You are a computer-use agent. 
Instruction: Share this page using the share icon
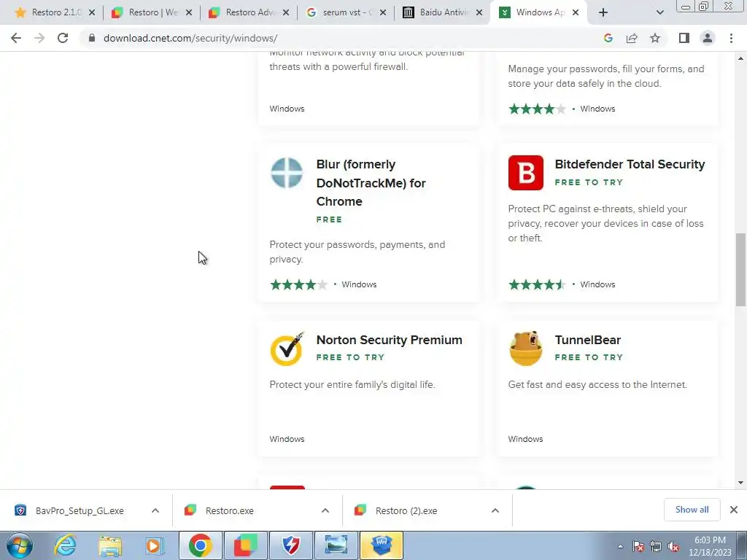[x=632, y=38]
